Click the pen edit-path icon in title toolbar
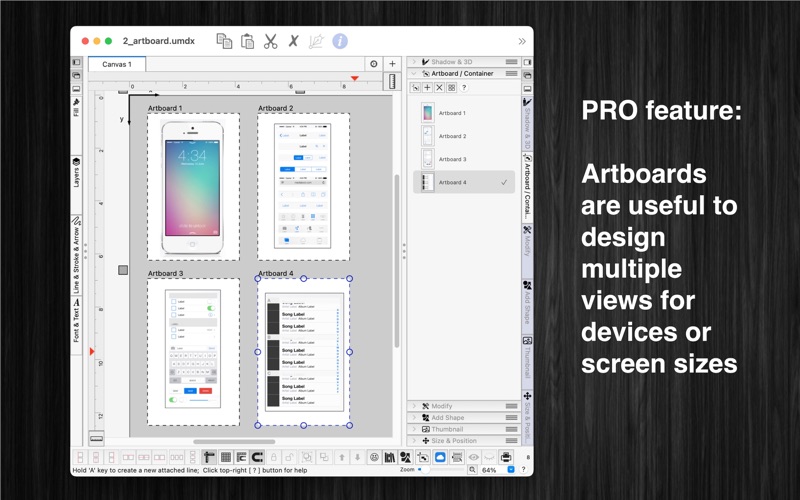This screenshot has width=800, height=500. point(316,41)
